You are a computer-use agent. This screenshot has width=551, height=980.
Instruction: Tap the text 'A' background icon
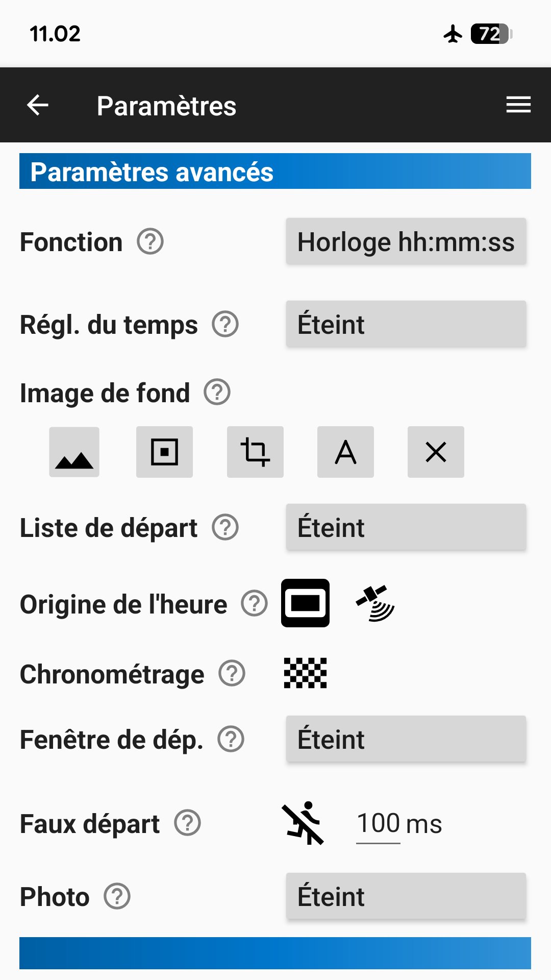point(345,452)
